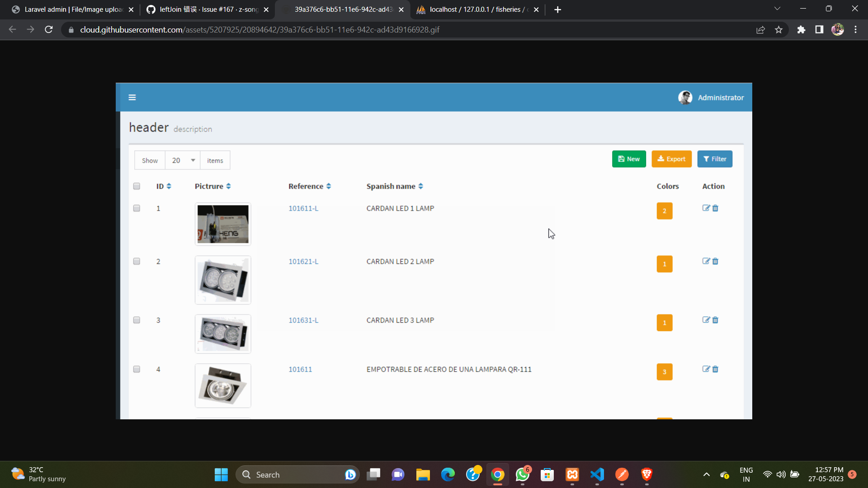This screenshot has width=868, height=488.
Task: Open the sidebar hamburger menu
Action: (x=132, y=97)
